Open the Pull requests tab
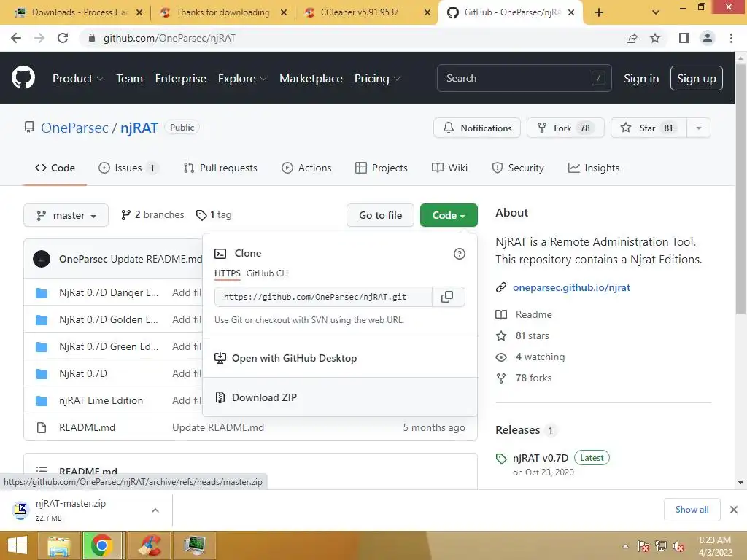The image size is (747, 560). point(220,168)
